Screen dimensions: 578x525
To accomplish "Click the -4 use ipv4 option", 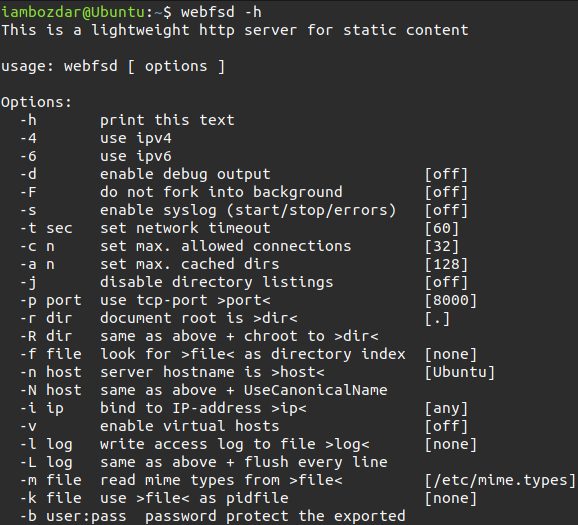I will click(96, 138).
